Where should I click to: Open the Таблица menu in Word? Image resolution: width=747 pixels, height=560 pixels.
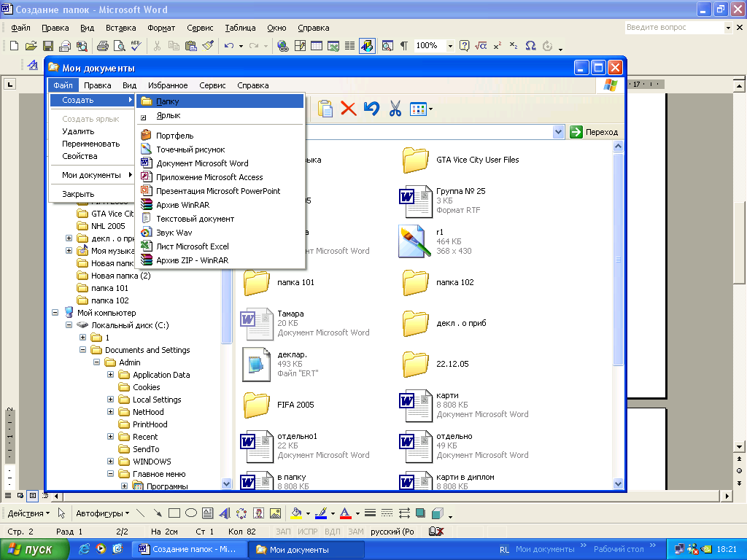(240, 28)
